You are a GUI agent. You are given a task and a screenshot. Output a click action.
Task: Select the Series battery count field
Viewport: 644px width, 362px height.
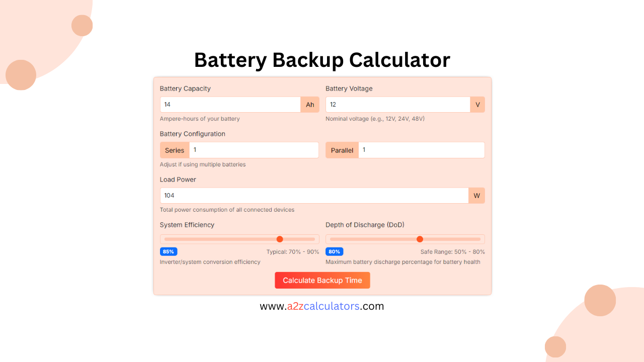tap(254, 150)
